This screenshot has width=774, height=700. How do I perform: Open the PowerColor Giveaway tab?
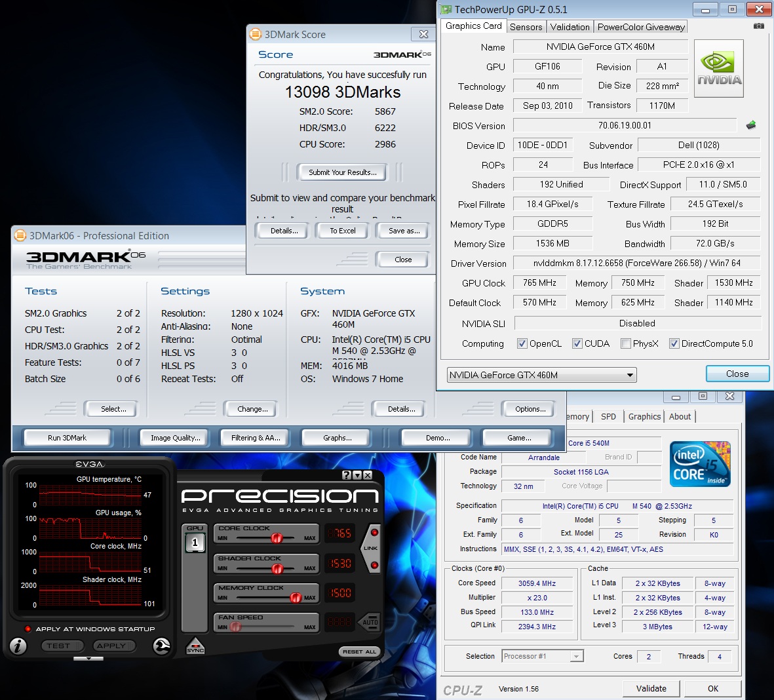[x=641, y=27]
